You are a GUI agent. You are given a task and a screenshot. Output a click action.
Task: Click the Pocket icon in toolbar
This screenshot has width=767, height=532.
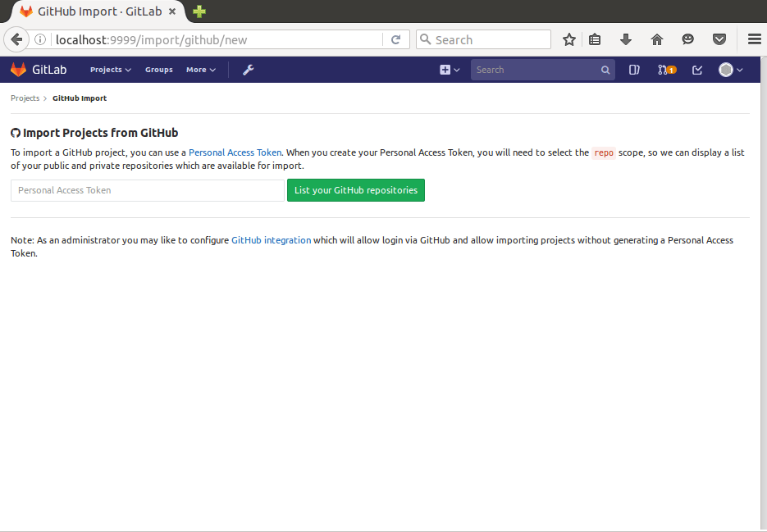coord(719,39)
